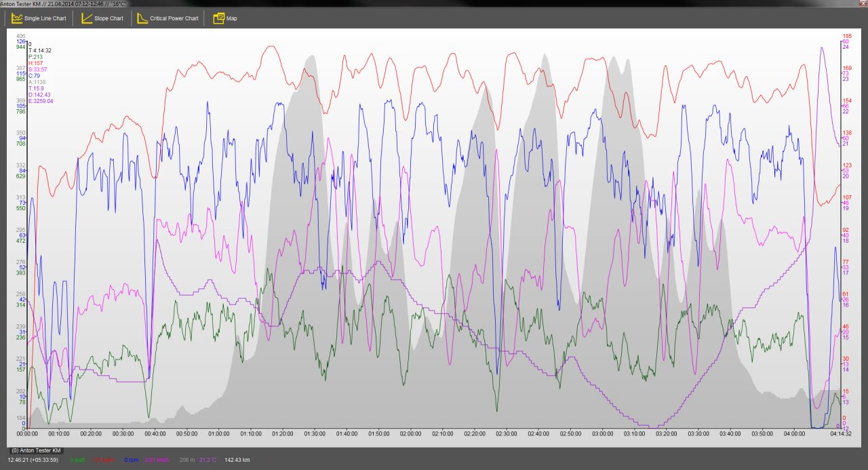Switch to the Slope Chart view

click(108, 18)
